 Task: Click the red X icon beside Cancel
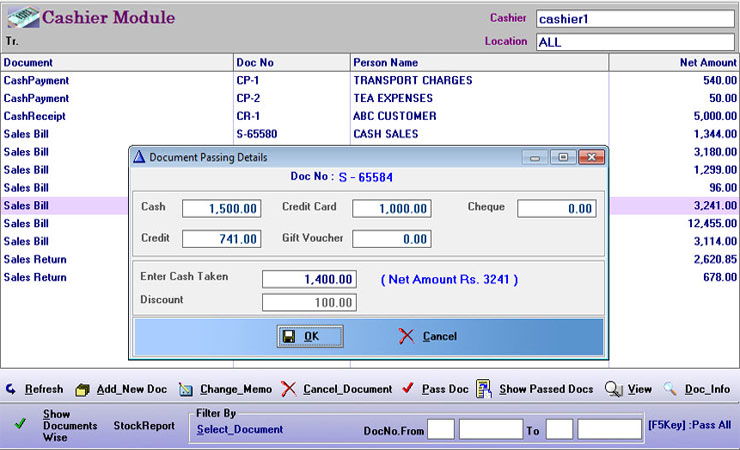[x=406, y=336]
